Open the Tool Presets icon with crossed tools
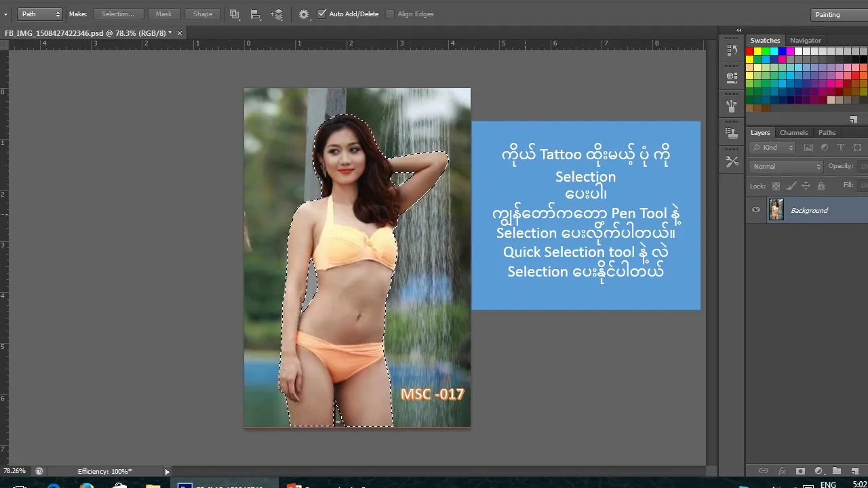Viewport: 868px width, 488px height. coord(732,161)
